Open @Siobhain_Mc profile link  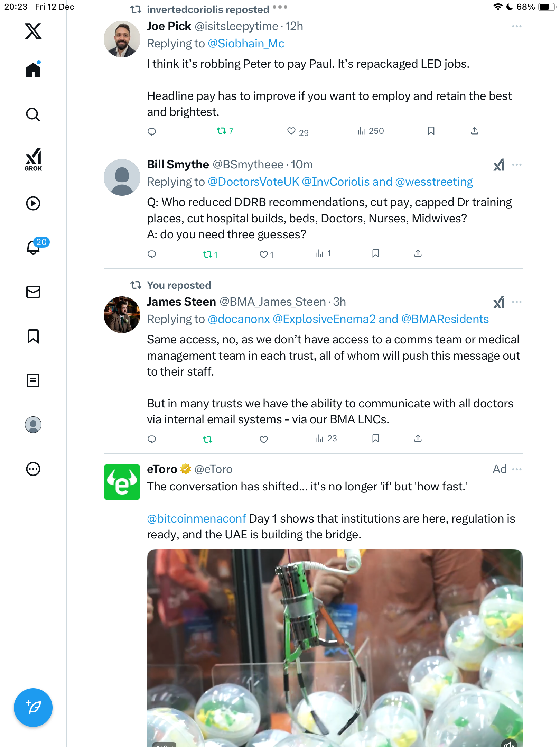[246, 44]
